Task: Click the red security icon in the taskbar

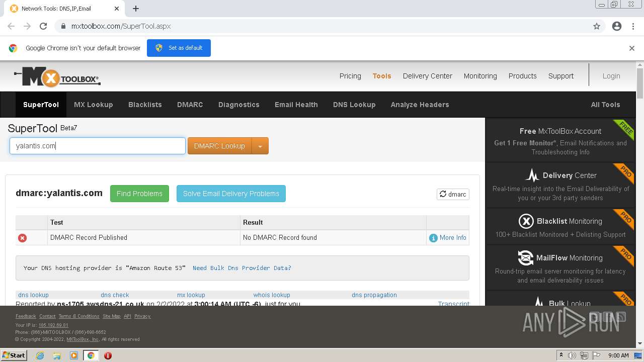Action: [x=108, y=355]
